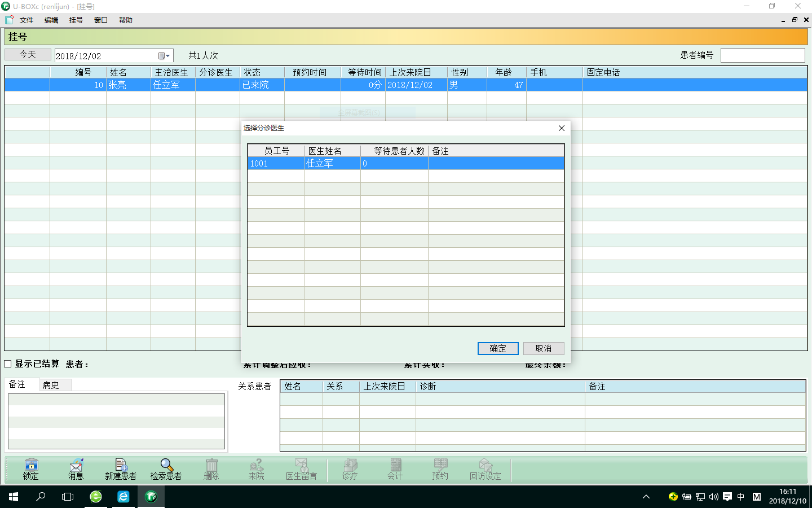
Task: Open the 文件 menu
Action: (x=27, y=20)
